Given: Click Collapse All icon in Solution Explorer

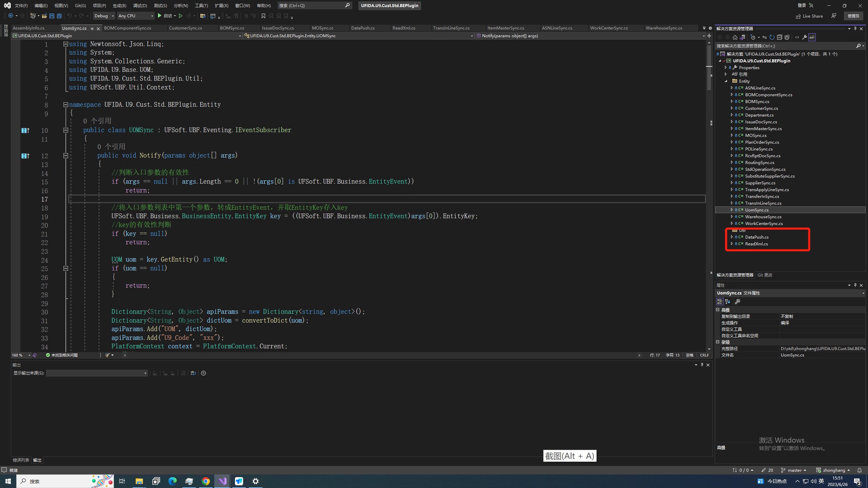Looking at the screenshot, I should point(780,37).
